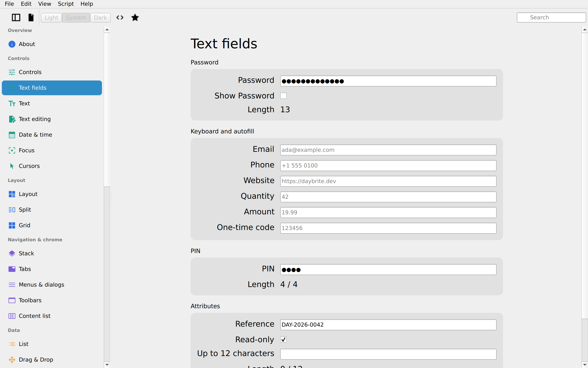The height and width of the screenshot is (368, 588).
Task: Open the Content list page
Action: click(x=52, y=316)
